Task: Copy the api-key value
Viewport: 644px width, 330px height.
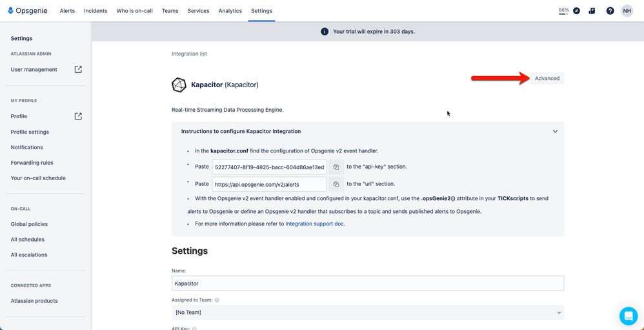Action: pos(336,167)
